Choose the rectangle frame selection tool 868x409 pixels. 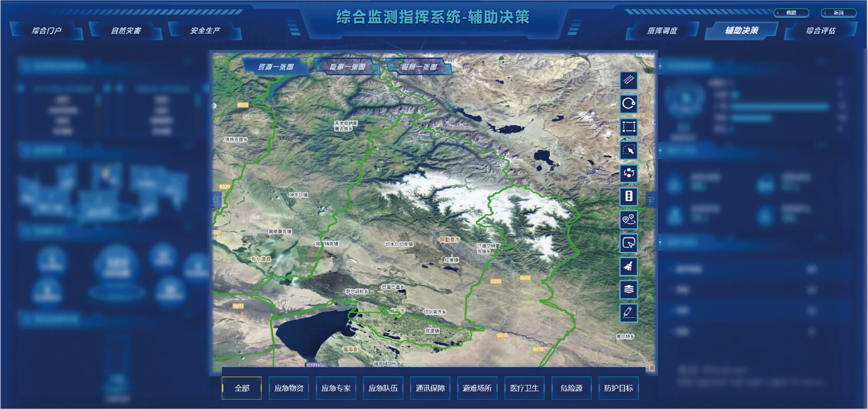(x=629, y=127)
